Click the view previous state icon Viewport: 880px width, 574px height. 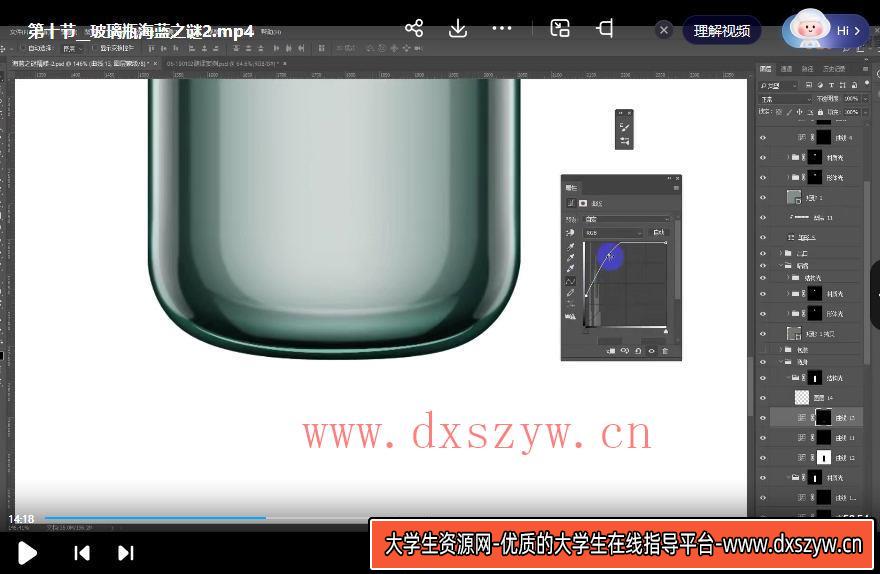click(625, 351)
